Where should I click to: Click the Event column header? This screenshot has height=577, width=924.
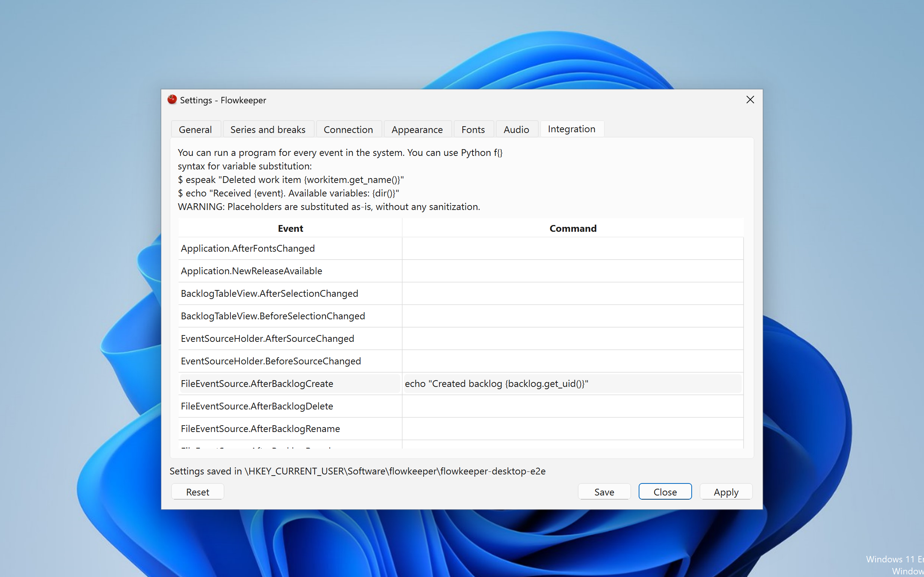pos(290,228)
